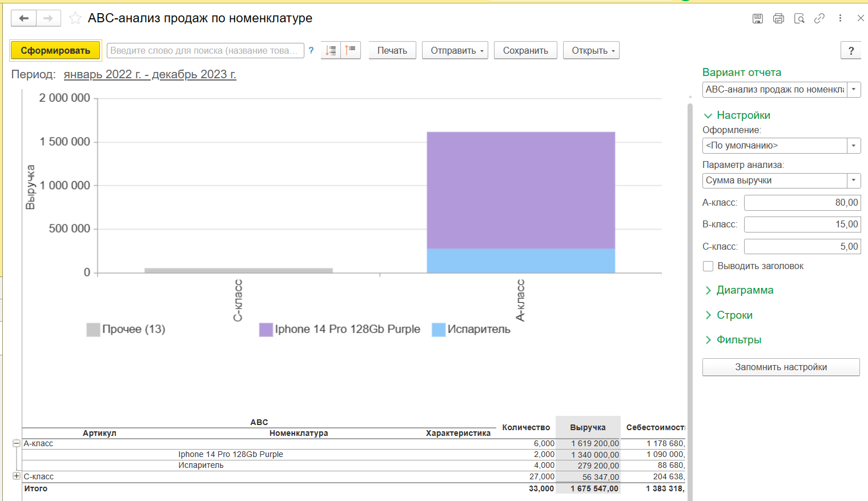Click the period link январь 2022 - декабрь 2023
Screen dimensions: 868x501
tap(150, 75)
